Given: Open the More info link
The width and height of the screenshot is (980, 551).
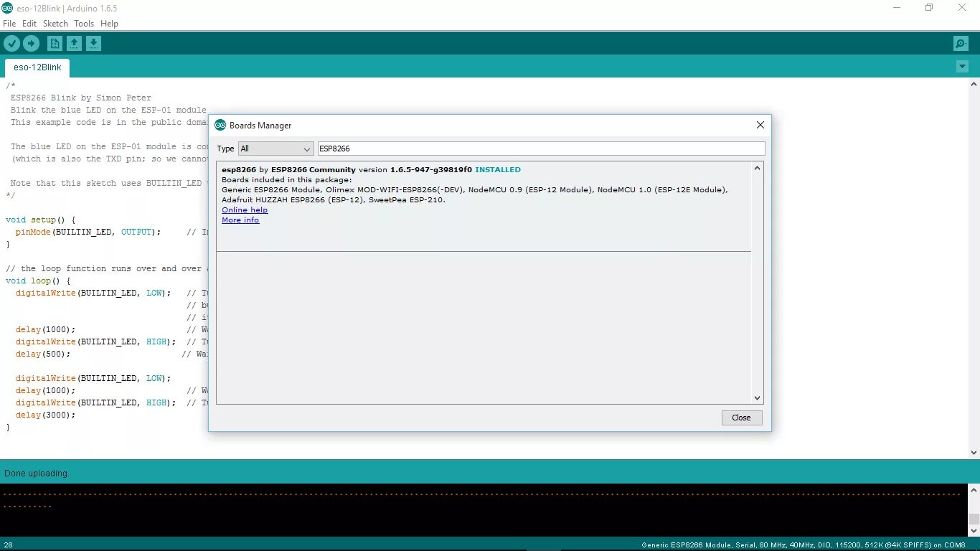Looking at the screenshot, I should pos(240,220).
